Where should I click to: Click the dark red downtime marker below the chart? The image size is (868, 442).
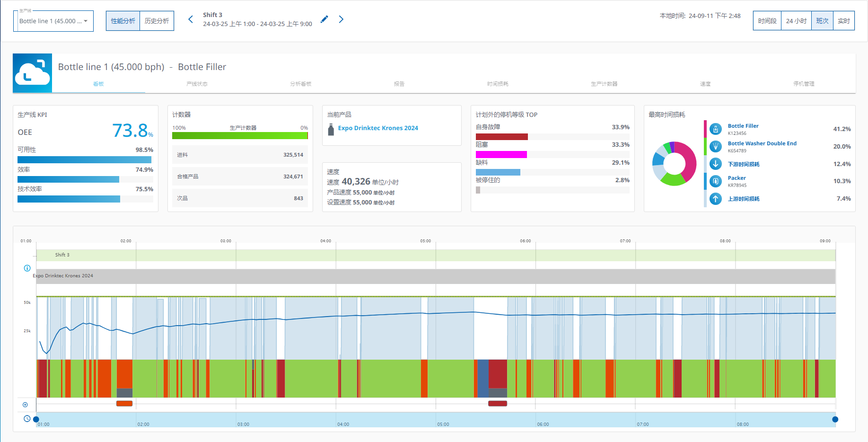pos(497,404)
